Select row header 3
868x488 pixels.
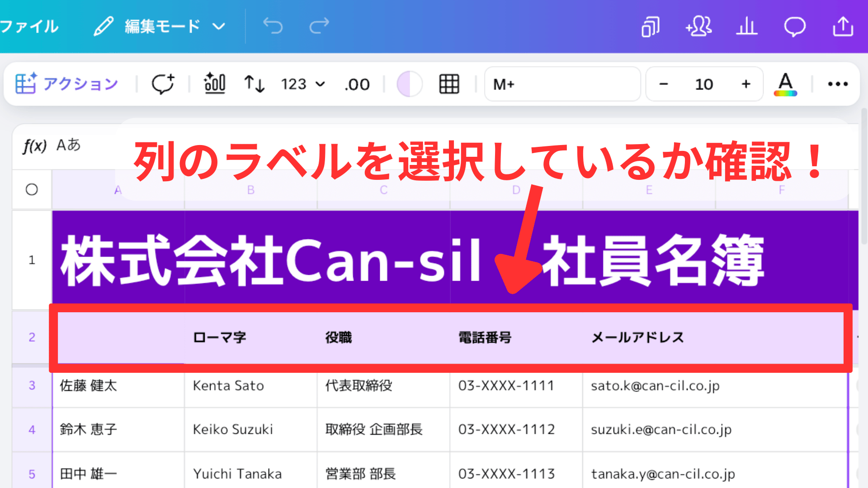(x=32, y=385)
